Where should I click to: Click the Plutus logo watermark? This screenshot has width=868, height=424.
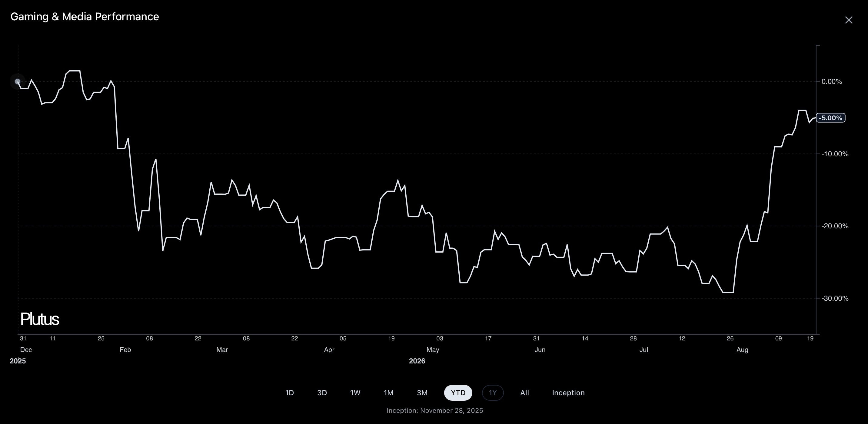39,319
